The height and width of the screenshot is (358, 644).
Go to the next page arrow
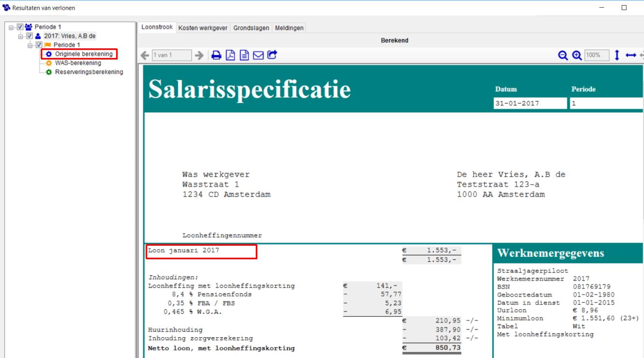tap(199, 55)
